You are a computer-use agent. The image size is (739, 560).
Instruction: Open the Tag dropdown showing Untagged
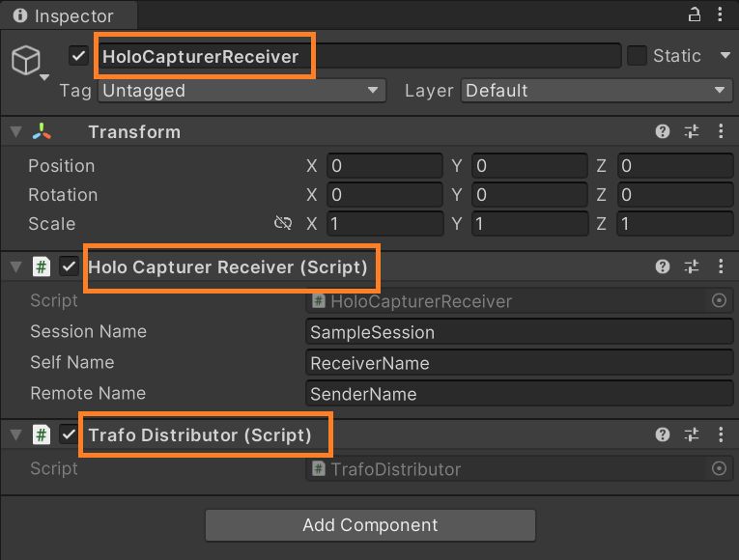(242, 91)
